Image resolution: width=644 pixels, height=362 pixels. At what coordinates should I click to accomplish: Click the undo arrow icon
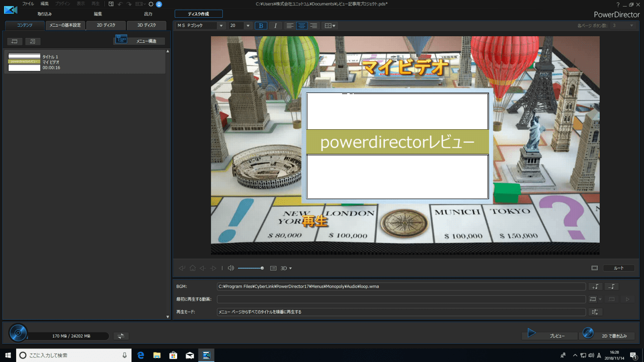tap(120, 4)
